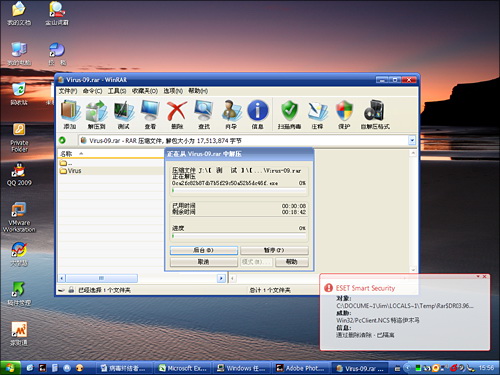Click the taskbar clock showing 15:56
Viewport: 500px width, 375px height.
(486, 368)
